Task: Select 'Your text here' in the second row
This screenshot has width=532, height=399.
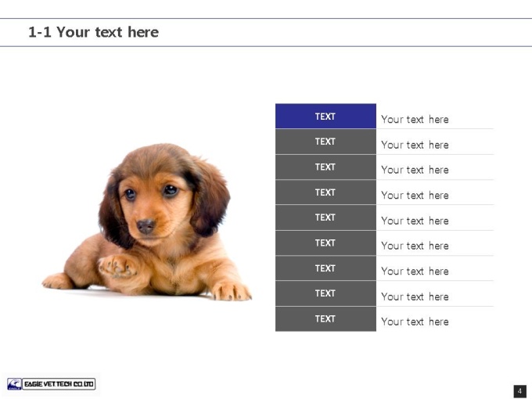Action: point(415,145)
